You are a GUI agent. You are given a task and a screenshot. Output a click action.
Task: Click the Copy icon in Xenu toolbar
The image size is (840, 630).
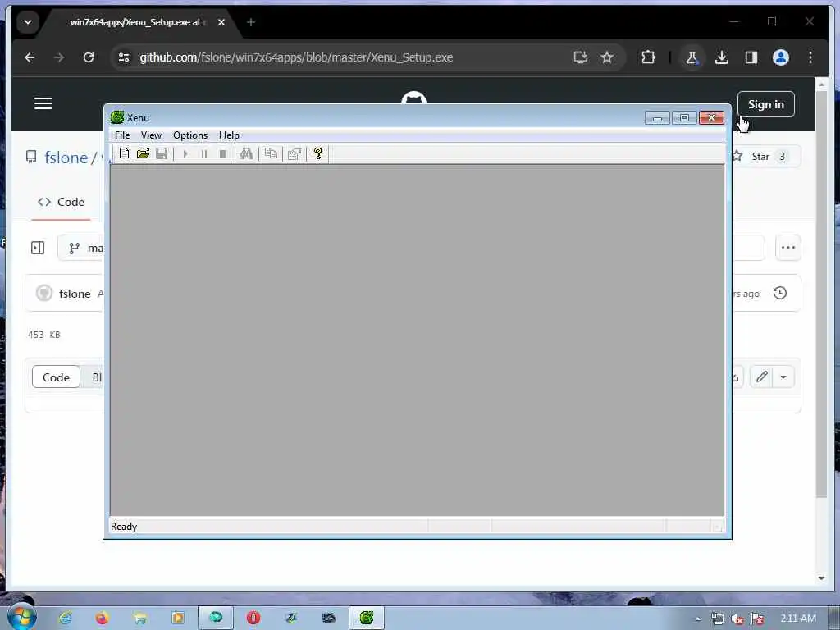pos(271,153)
